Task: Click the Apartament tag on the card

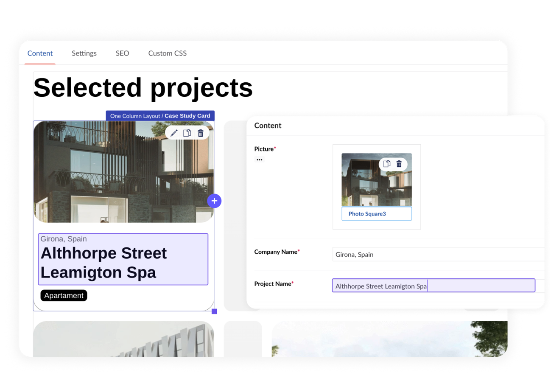Action: point(64,295)
